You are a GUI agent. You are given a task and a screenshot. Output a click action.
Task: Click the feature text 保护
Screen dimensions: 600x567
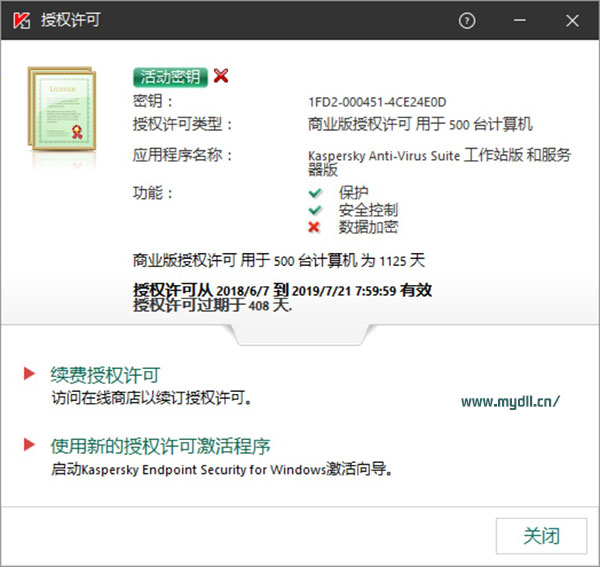click(x=353, y=193)
